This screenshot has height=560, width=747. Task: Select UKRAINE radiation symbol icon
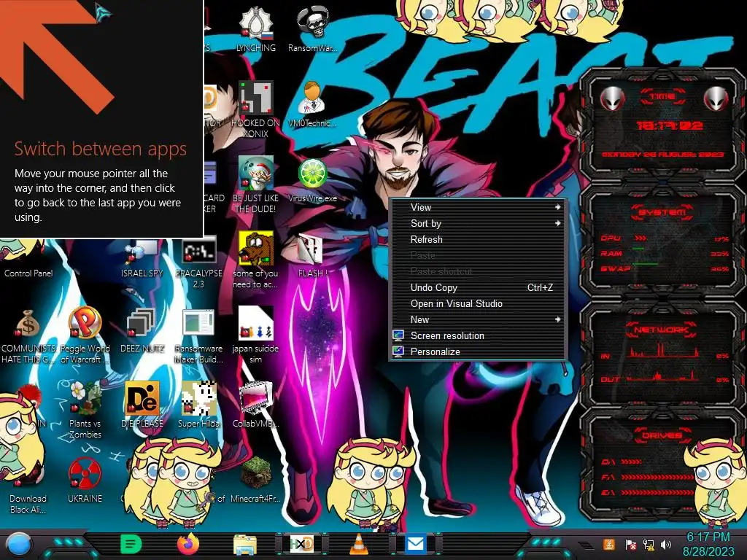tap(85, 480)
